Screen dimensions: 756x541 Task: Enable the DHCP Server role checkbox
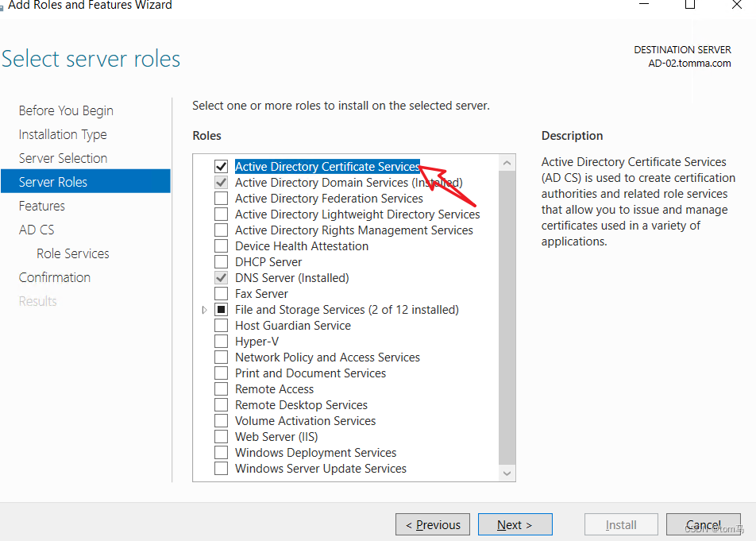pos(222,262)
